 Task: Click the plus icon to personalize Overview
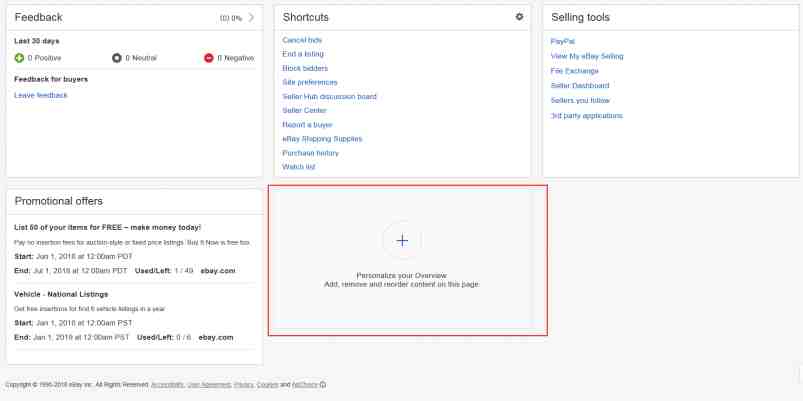coord(403,241)
